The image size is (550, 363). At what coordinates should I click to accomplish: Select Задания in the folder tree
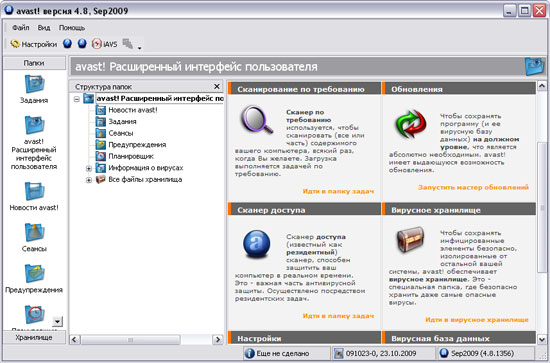tap(122, 122)
